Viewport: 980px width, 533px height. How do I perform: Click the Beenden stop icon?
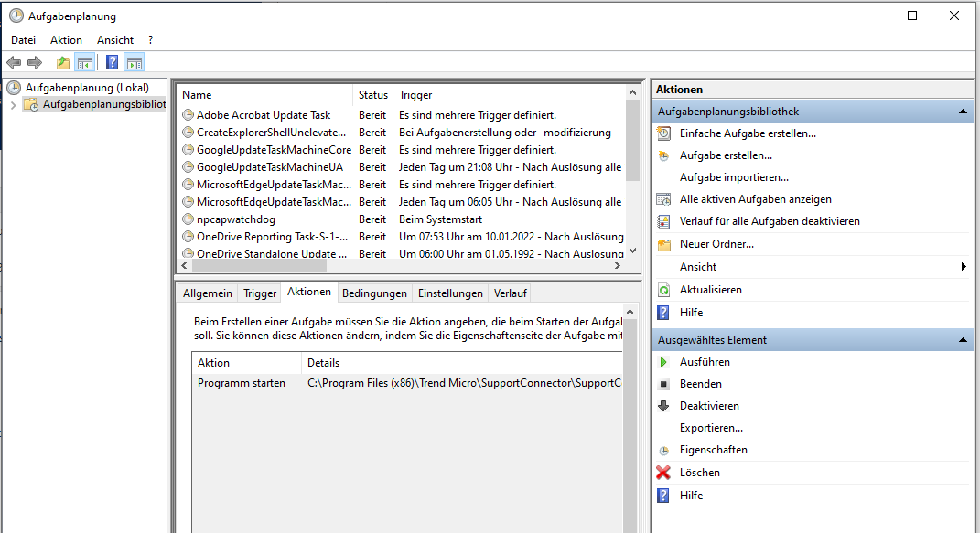(663, 384)
